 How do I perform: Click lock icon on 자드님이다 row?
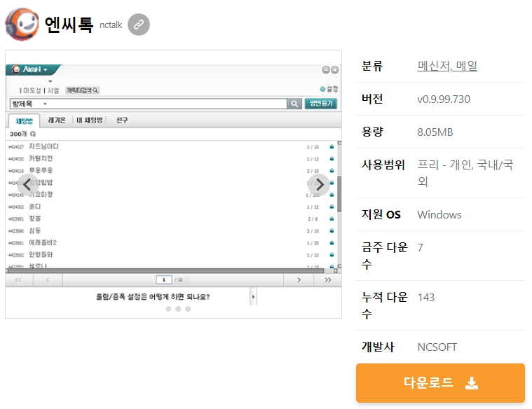(x=332, y=146)
